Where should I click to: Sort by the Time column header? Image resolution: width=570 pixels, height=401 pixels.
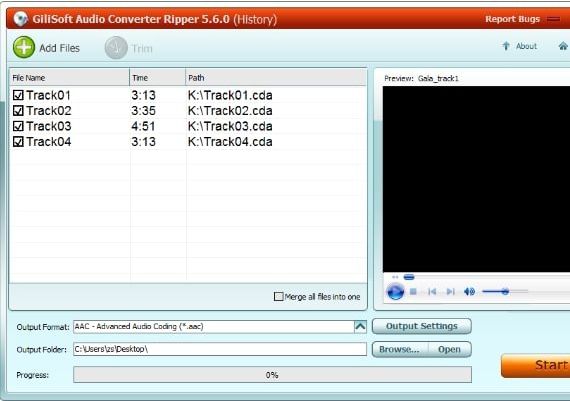(157, 77)
